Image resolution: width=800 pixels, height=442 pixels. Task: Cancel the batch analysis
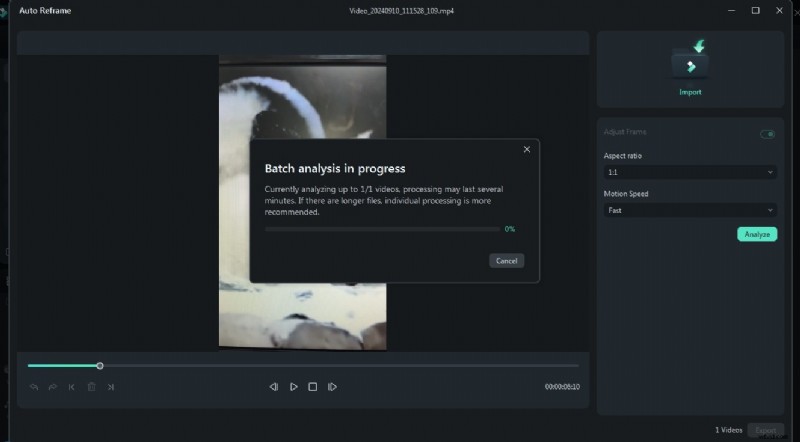tap(506, 261)
